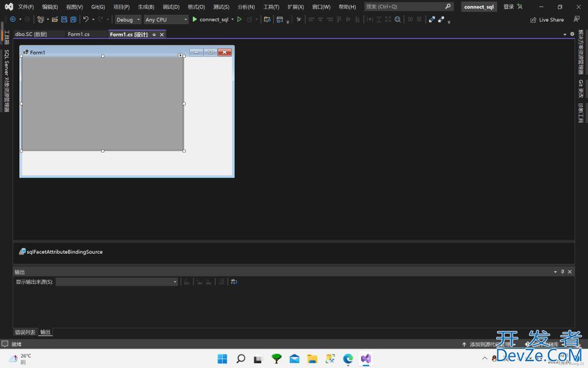Open the Git(G) menu
The width and height of the screenshot is (588, 368).
coord(98,6)
